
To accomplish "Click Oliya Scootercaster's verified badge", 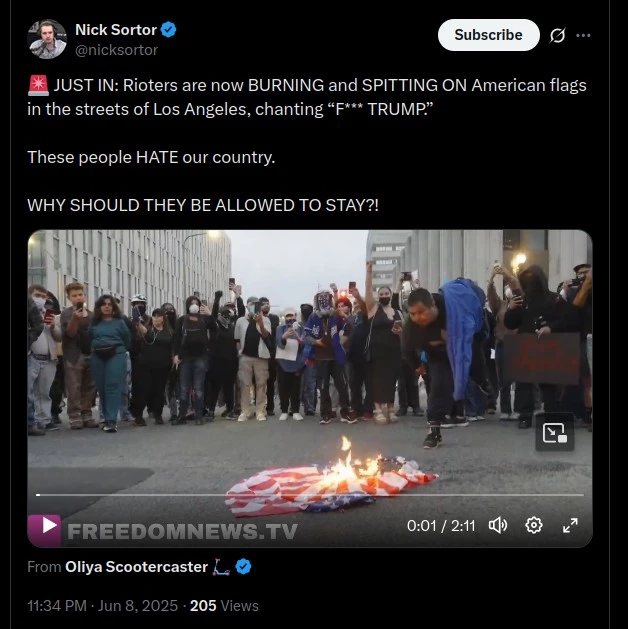I will pyautogui.click(x=243, y=567).
